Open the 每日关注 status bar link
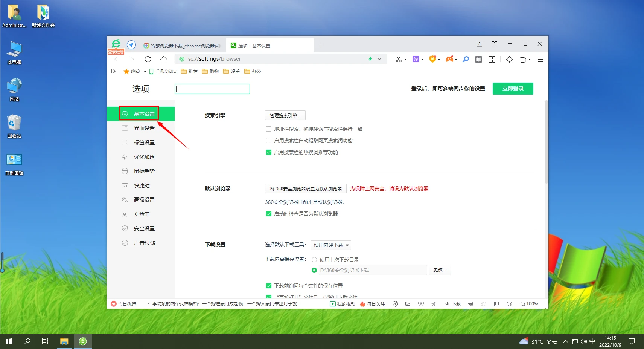 (373, 304)
